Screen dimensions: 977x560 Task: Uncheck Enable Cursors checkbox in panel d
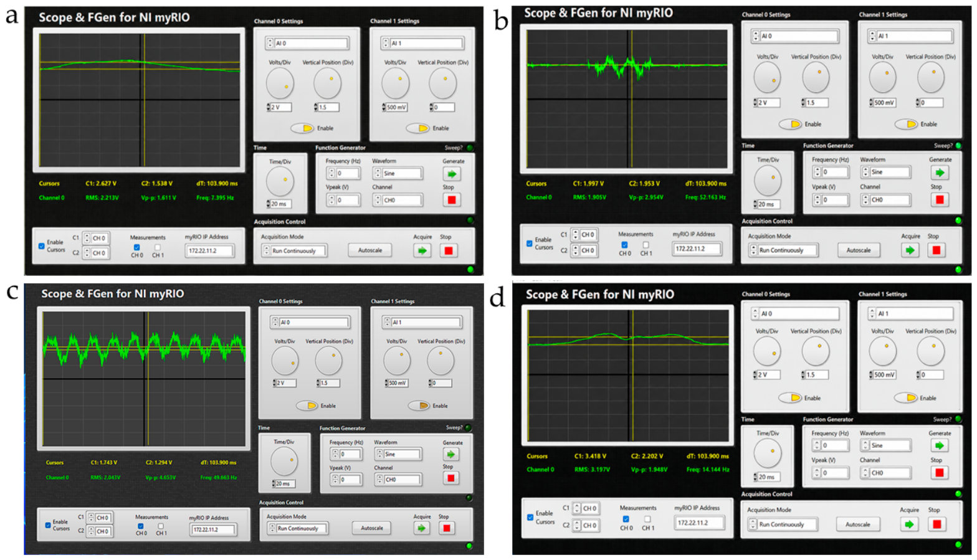coord(530,517)
